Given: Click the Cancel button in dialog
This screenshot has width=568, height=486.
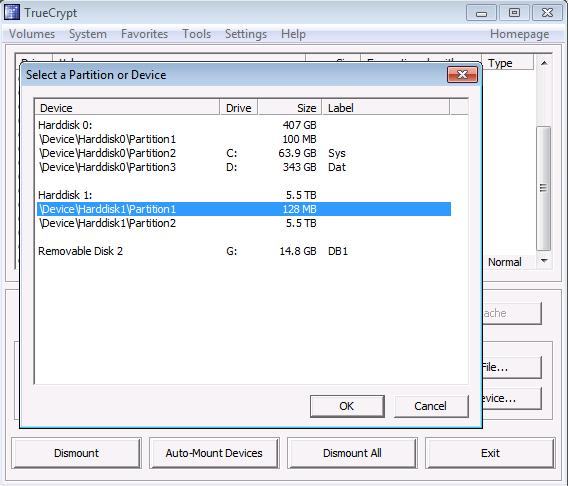Looking at the screenshot, I should click(x=431, y=406).
